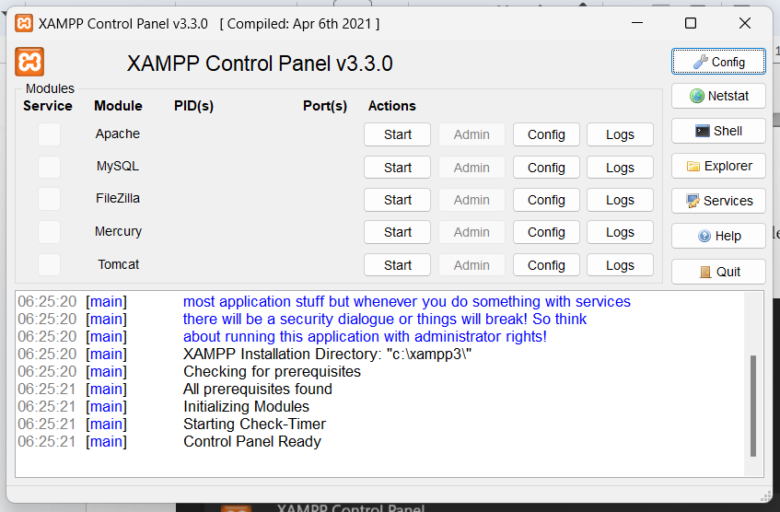Open Netstat with the globe icon

[718, 96]
